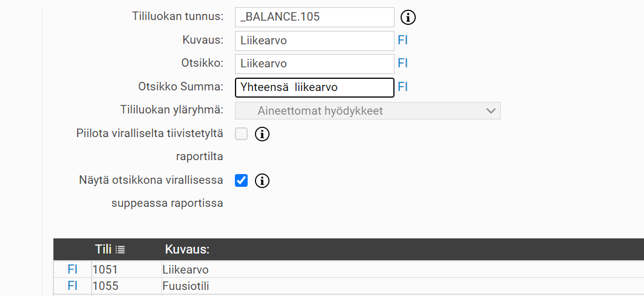This screenshot has width=644, height=296.
Task: Click FI language link beside Kuvaus field
Action: click(402, 41)
